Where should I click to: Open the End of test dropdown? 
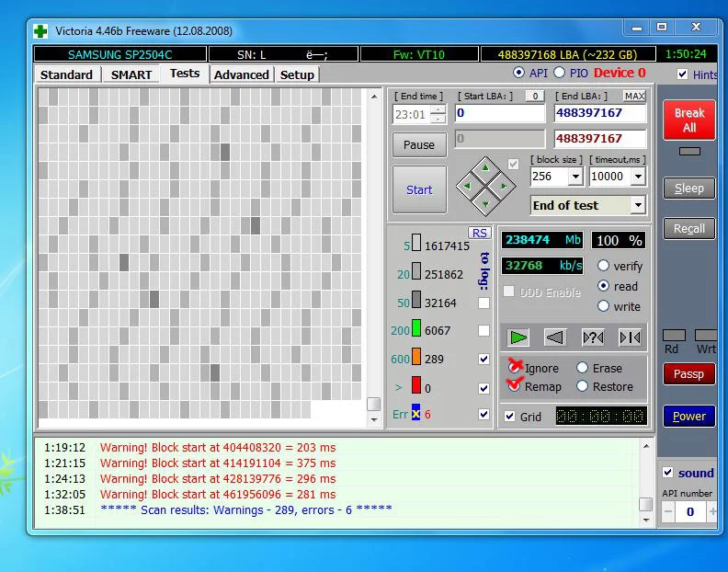tap(637, 206)
